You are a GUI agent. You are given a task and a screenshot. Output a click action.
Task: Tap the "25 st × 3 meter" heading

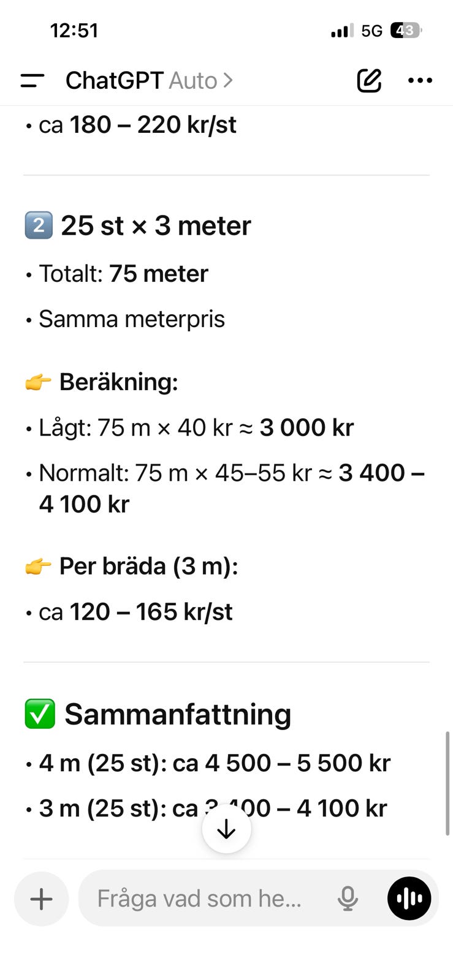(156, 225)
